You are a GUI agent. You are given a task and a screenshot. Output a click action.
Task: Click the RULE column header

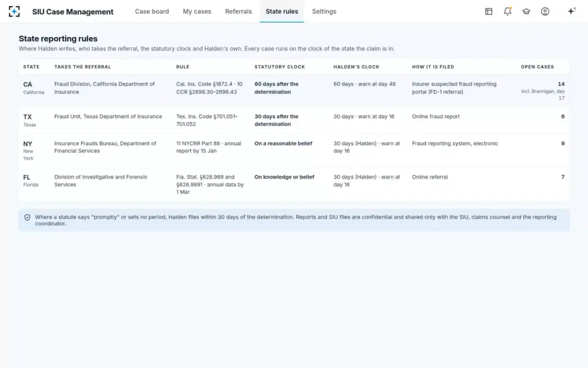tap(183, 67)
